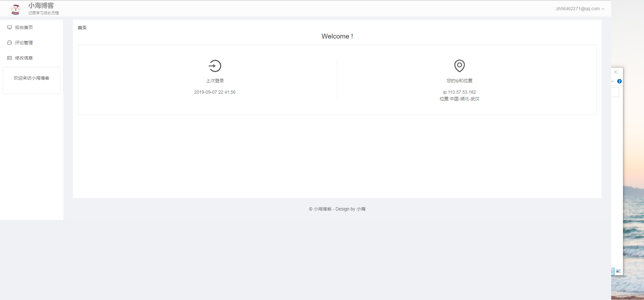Click the input box in background window
This screenshot has height=300, width=644.
pos(615,92)
